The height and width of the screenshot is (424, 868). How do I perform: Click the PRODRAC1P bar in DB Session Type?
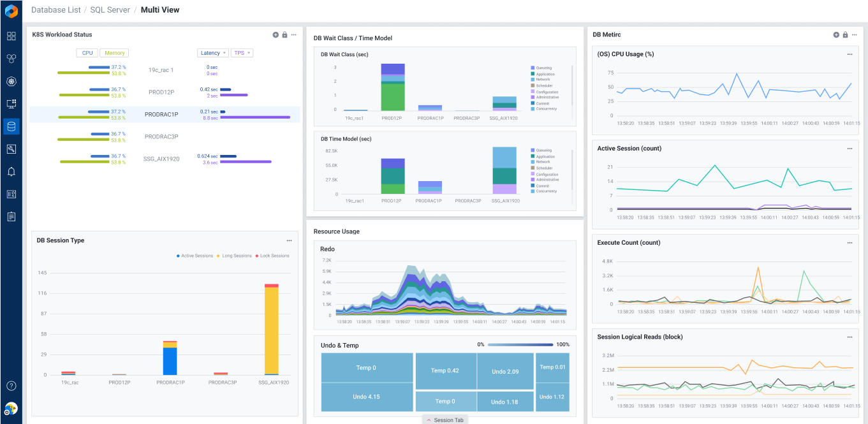170,358
